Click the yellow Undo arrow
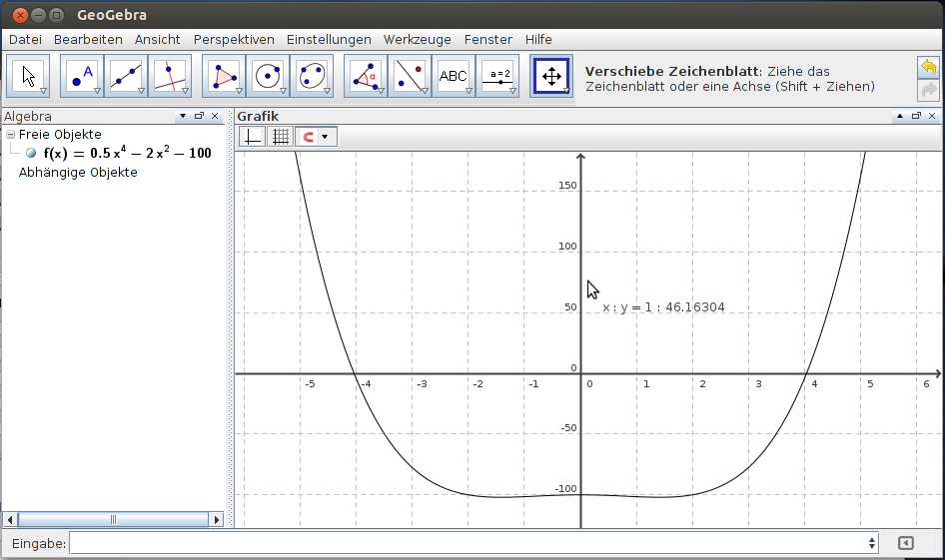The height and width of the screenshot is (560, 945). (x=929, y=67)
